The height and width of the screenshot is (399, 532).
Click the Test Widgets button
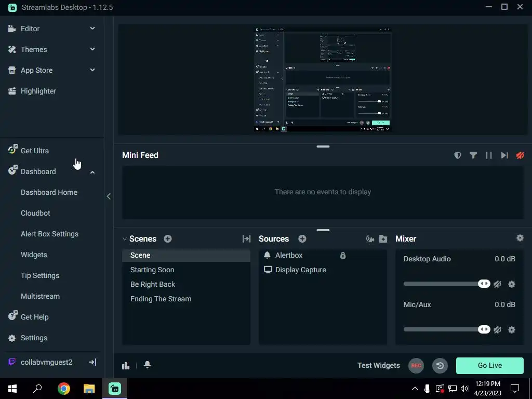pos(379,365)
